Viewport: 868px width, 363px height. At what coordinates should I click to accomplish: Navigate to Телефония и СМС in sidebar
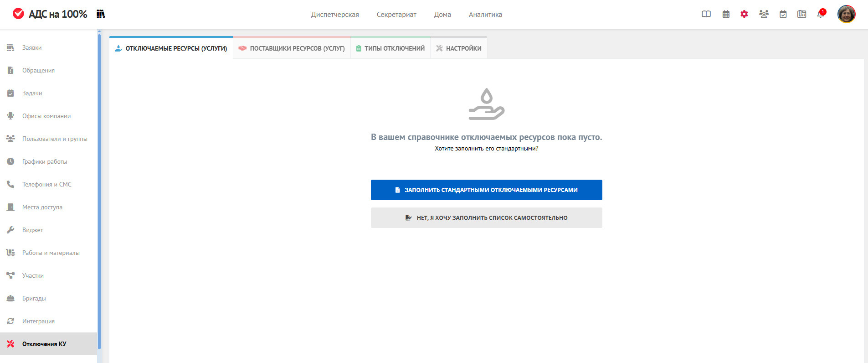(x=46, y=185)
